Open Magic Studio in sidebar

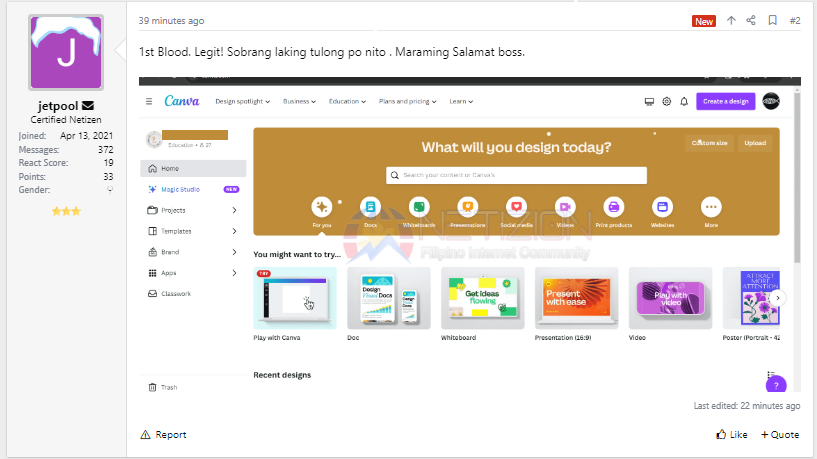[x=193, y=189]
